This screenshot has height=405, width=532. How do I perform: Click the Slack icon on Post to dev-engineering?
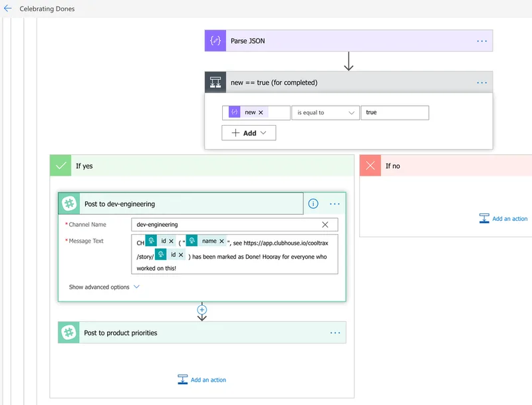[x=69, y=203]
